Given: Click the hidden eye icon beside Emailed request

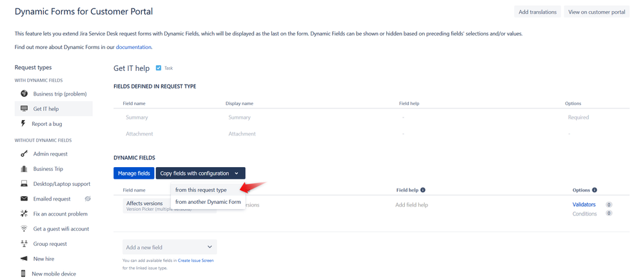Looking at the screenshot, I should point(88,199).
